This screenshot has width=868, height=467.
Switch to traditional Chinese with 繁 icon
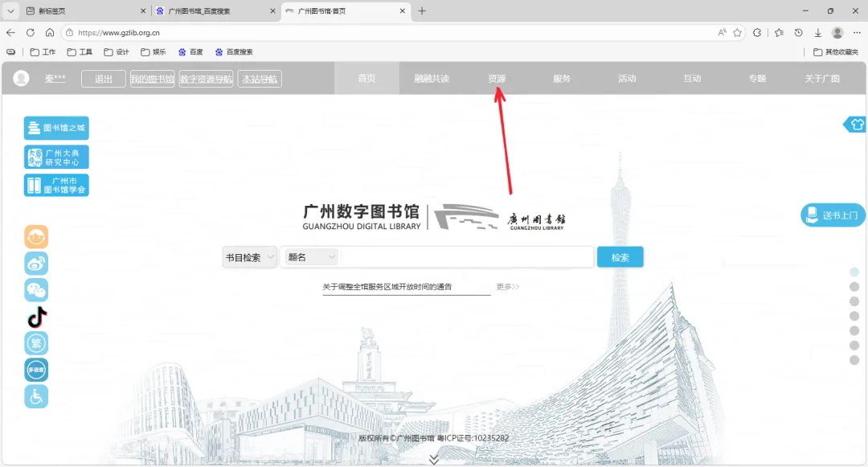coord(36,343)
